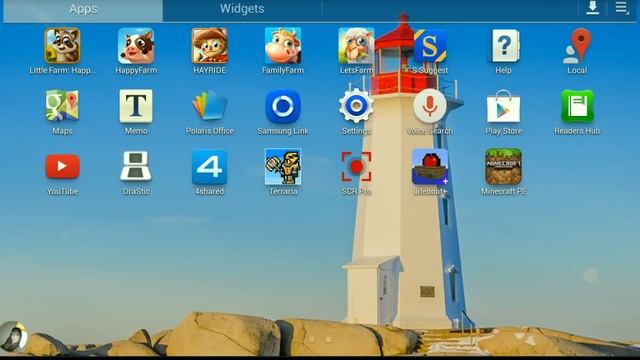The image size is (640, 360).
Task: Open the Memo app
Action: [136, 106]
